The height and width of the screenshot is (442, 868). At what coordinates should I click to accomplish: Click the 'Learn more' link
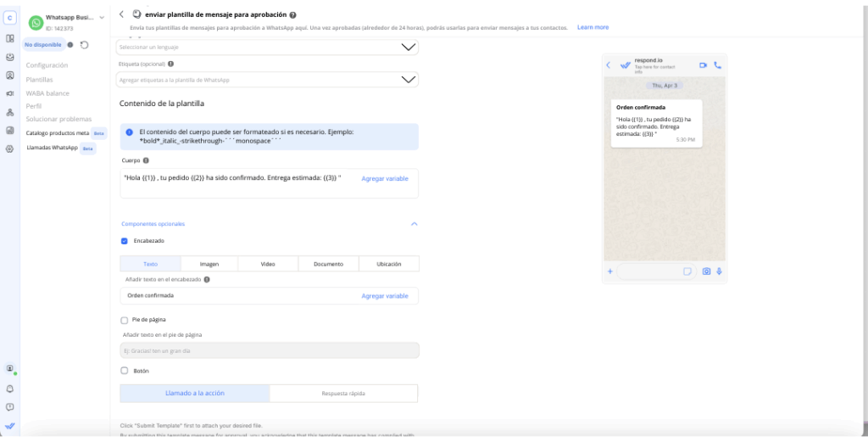pos(593,27)
